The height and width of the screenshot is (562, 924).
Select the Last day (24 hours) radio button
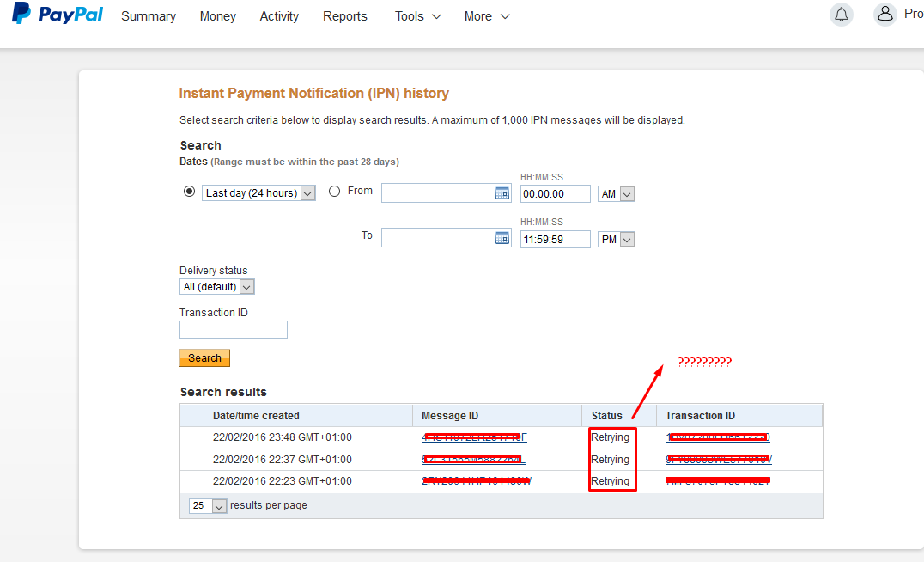tap(189, 192)
